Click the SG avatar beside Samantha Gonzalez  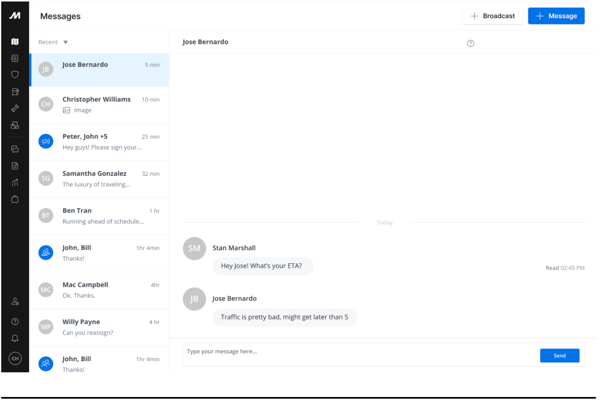46,178
